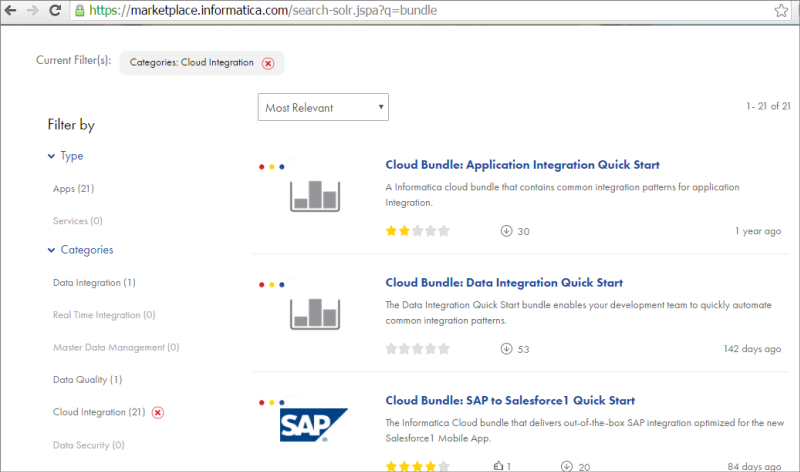Select Data Integration (1) category
Image resolution: width=800 pixels, height=472 pixels.
pos(94,283)
